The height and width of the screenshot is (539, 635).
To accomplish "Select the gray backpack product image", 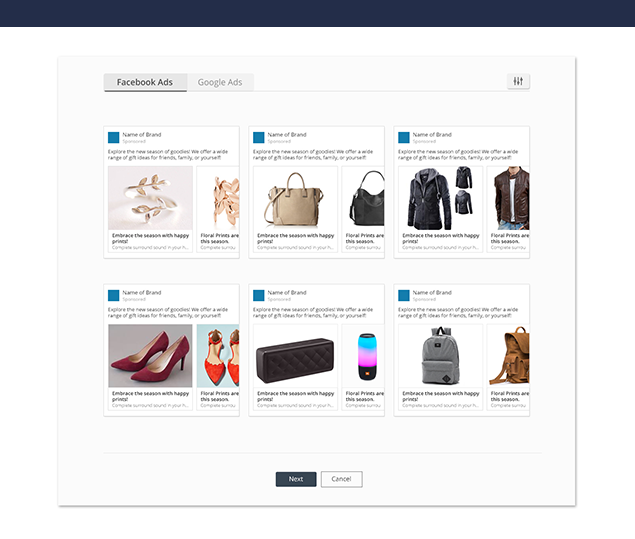I will pos(441,356).
